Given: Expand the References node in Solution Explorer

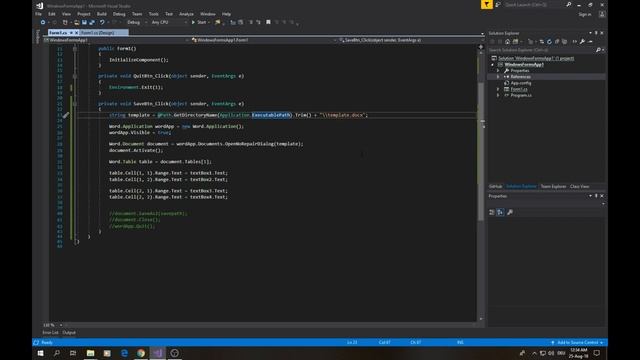Looking at the screenshot, I should (x=498, y=77).
